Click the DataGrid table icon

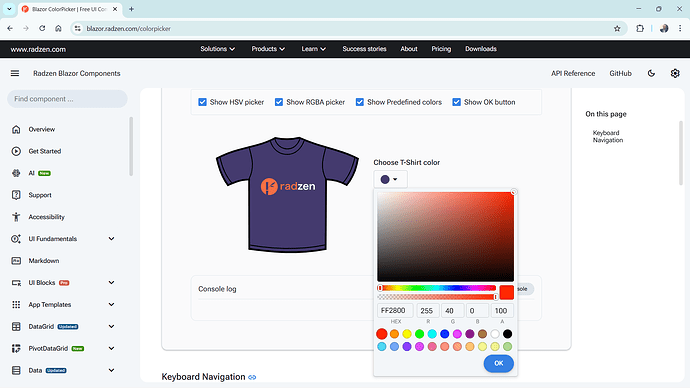(16, 326)
